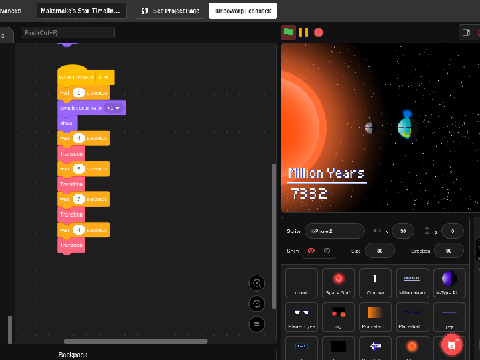
Task: Edit the sprite x position value
Action: coord(403,231)
